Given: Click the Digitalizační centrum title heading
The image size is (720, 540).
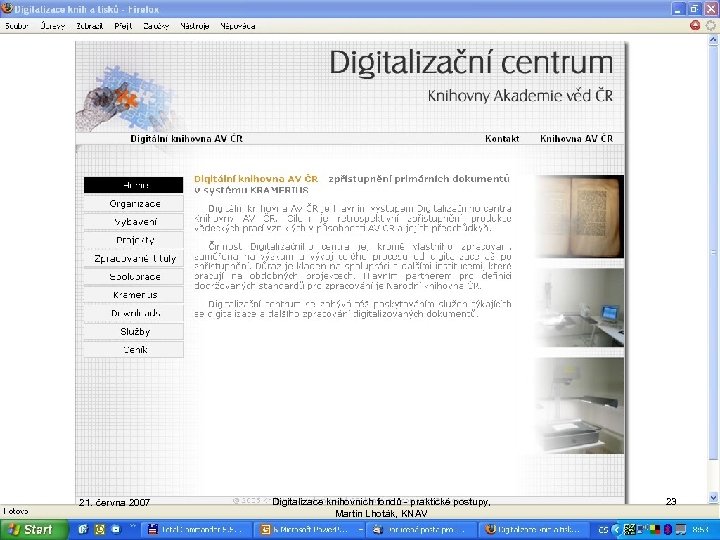Looking at the screenshot, I should pos(471,63).
